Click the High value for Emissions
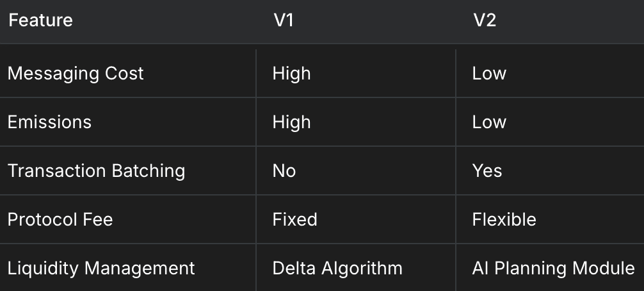 (292, 122)
